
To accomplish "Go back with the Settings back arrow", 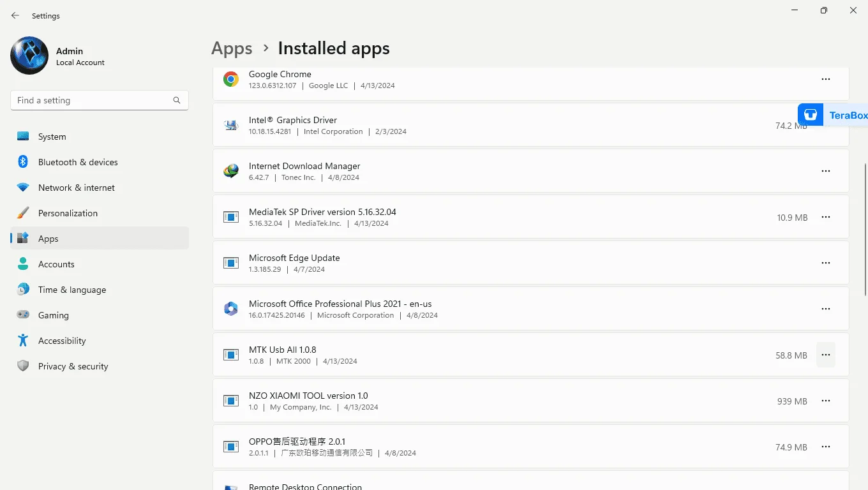I will (15, 15).
